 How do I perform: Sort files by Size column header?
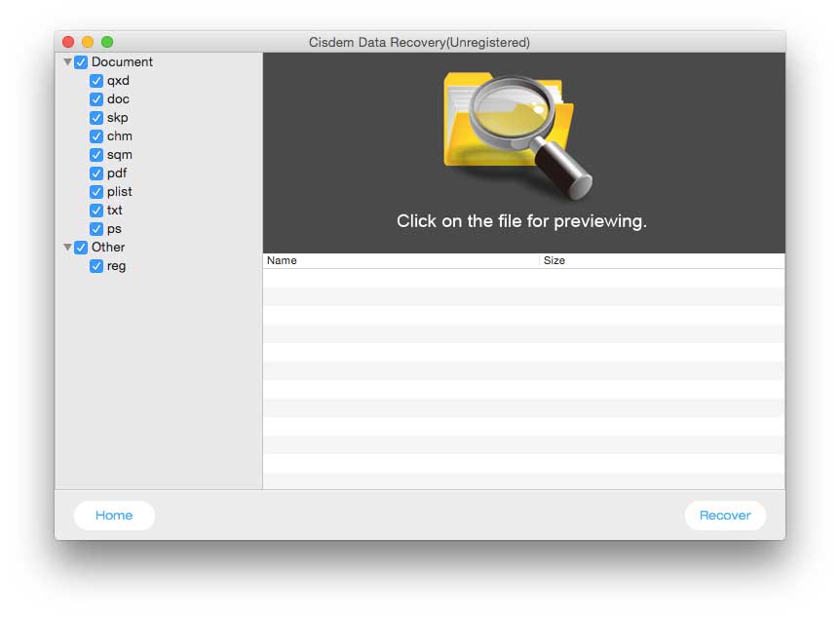tap(662, 260)
